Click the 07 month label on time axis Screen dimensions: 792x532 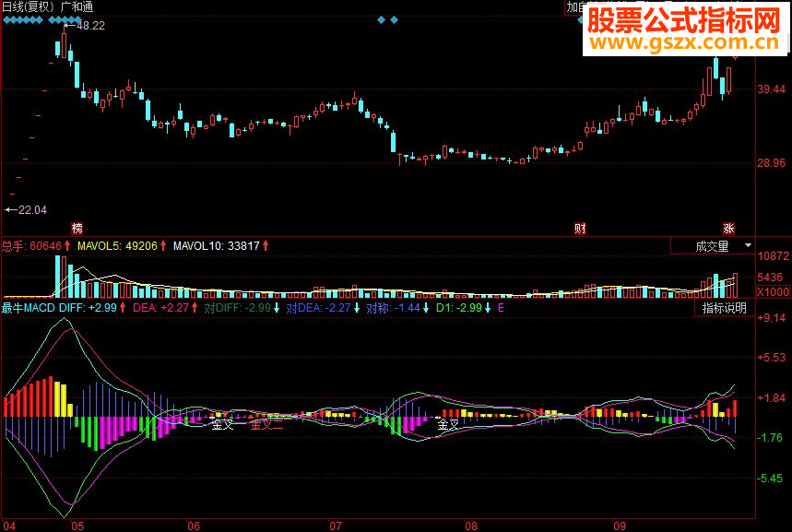point(336,526)
